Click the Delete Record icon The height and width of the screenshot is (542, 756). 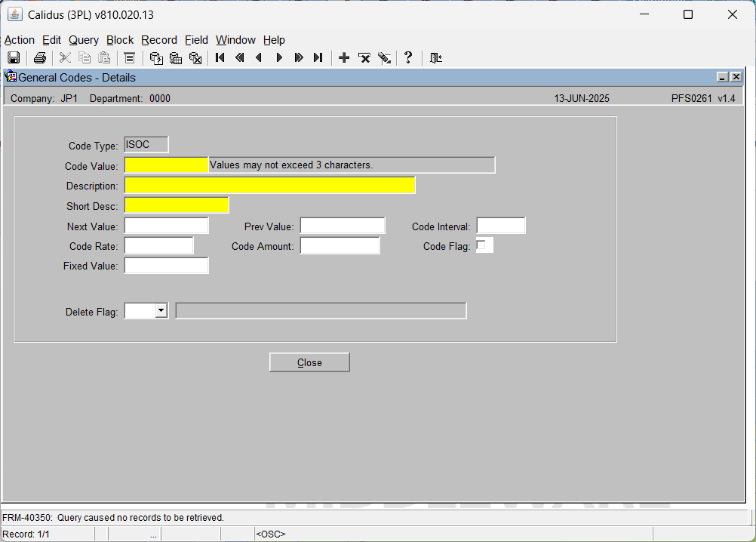pos(364,58)
